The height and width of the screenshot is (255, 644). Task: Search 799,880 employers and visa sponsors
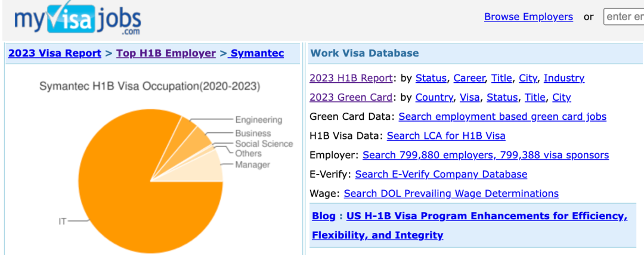485,156
